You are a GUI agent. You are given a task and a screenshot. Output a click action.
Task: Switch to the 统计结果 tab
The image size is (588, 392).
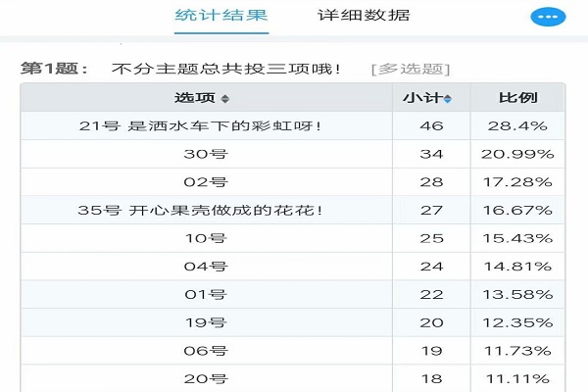point(221,16)
